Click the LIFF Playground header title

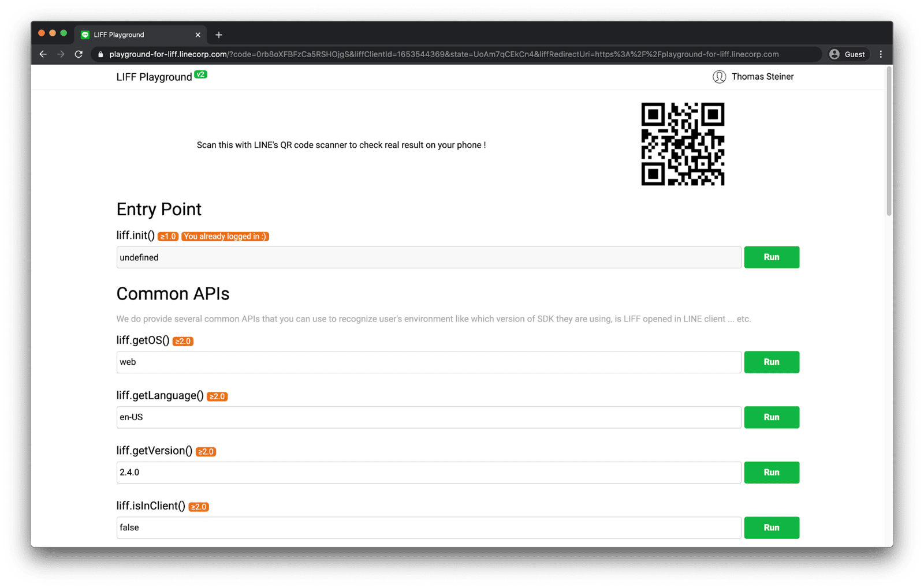(154, 76)
